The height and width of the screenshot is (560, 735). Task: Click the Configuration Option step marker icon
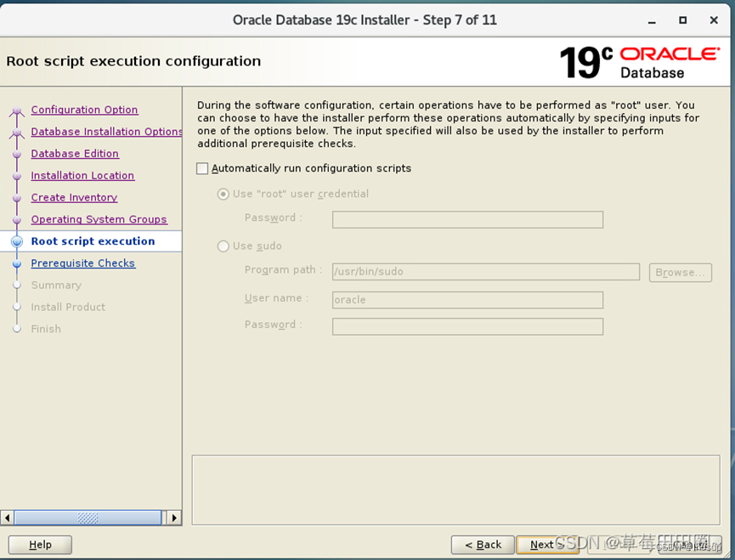17,110
